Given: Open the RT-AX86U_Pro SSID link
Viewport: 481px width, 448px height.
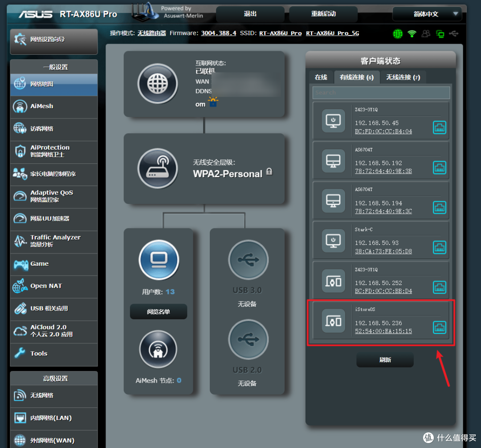Looking at the screenshot, I should (281, 33).
